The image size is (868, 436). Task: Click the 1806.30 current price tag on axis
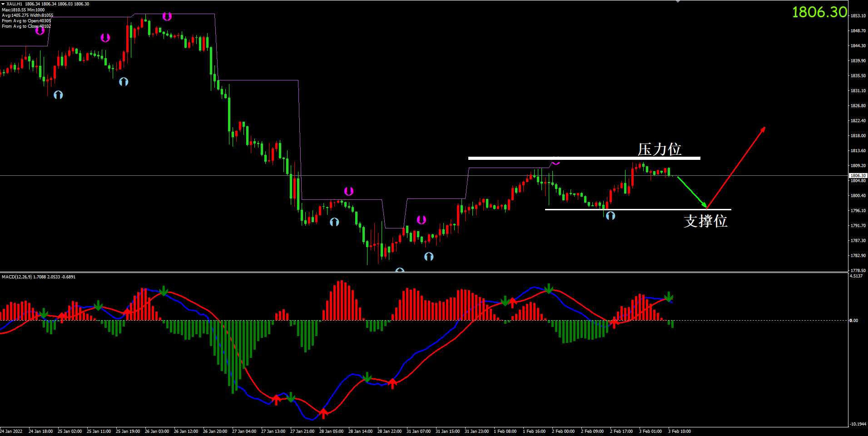[x=858, y=175]
